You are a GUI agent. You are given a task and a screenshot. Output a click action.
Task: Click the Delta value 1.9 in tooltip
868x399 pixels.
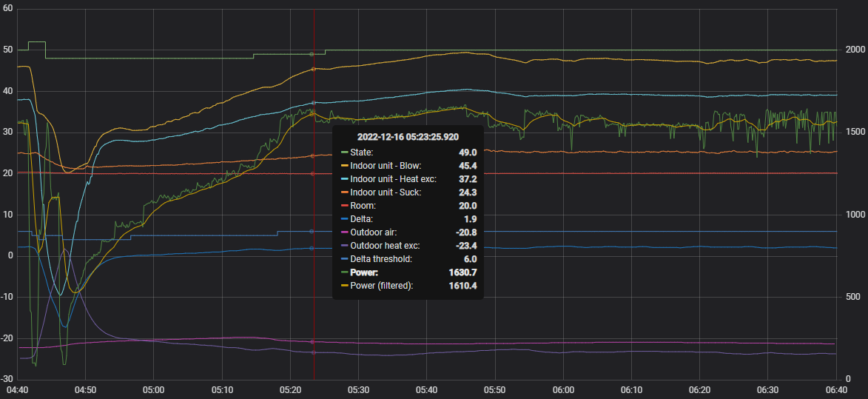tap(469, 219)
